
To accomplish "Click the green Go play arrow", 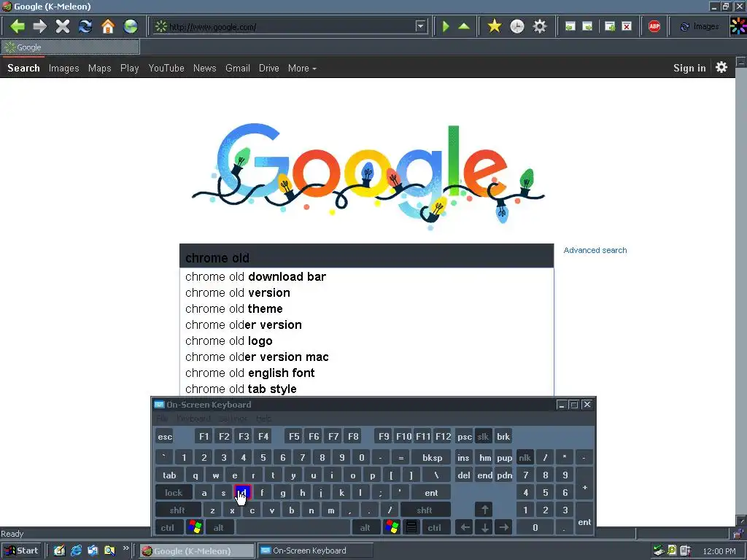I will (446, 26).
